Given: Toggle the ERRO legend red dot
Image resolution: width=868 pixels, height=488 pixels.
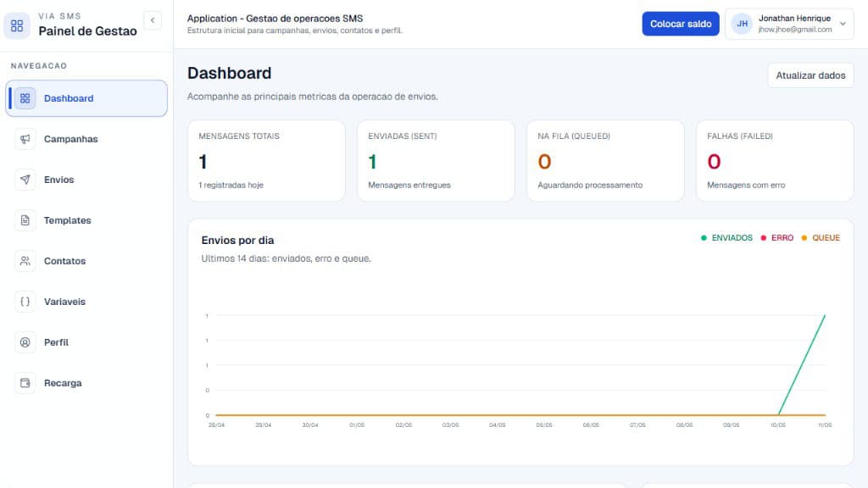Looking at the screenshot, I should coord(764,238).
